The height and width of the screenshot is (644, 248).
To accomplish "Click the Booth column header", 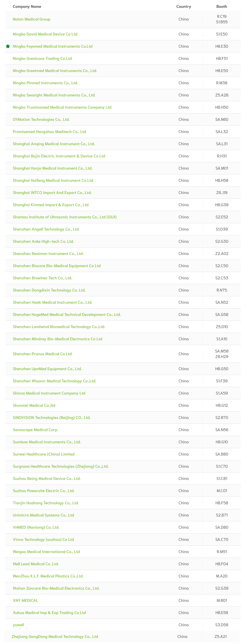I will [x=222, y=6].
